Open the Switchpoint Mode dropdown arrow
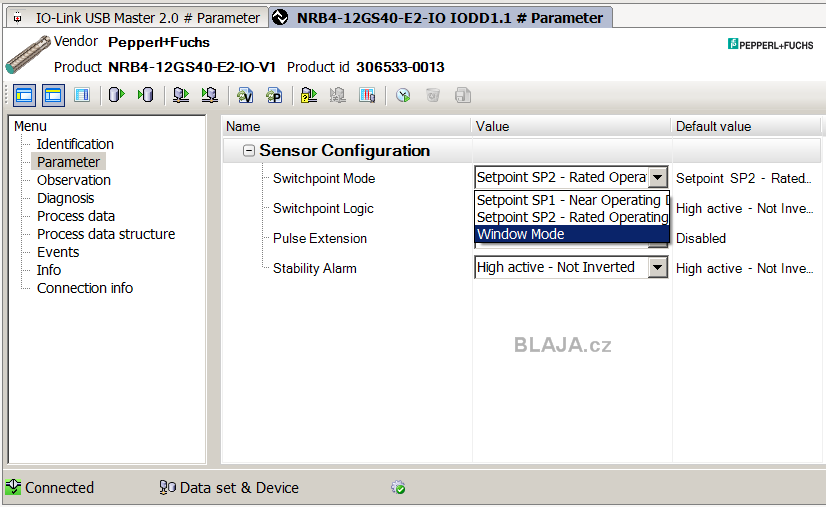 pyautogui.click(x=657, y=178)
